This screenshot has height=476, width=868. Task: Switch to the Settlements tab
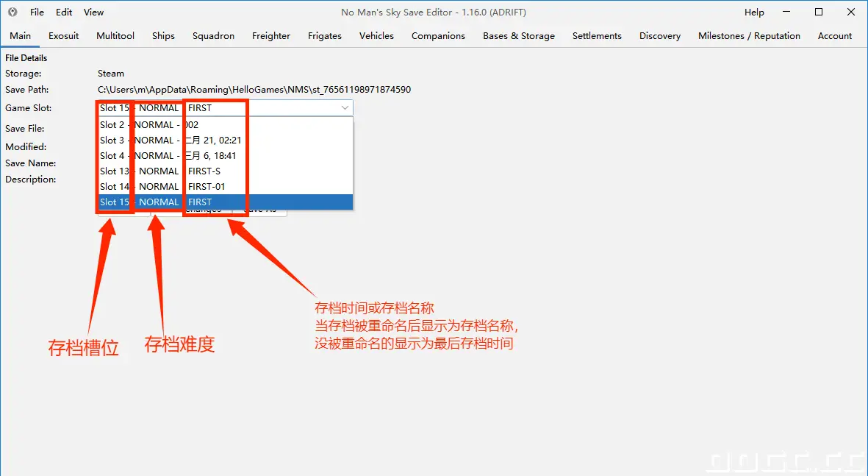click(x=597, y=35)
